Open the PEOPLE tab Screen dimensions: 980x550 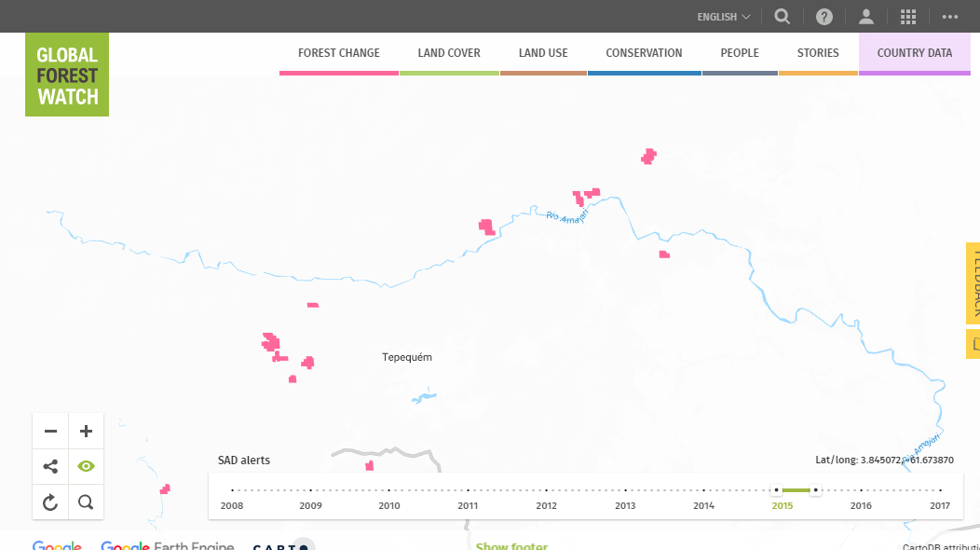[740, 54]
